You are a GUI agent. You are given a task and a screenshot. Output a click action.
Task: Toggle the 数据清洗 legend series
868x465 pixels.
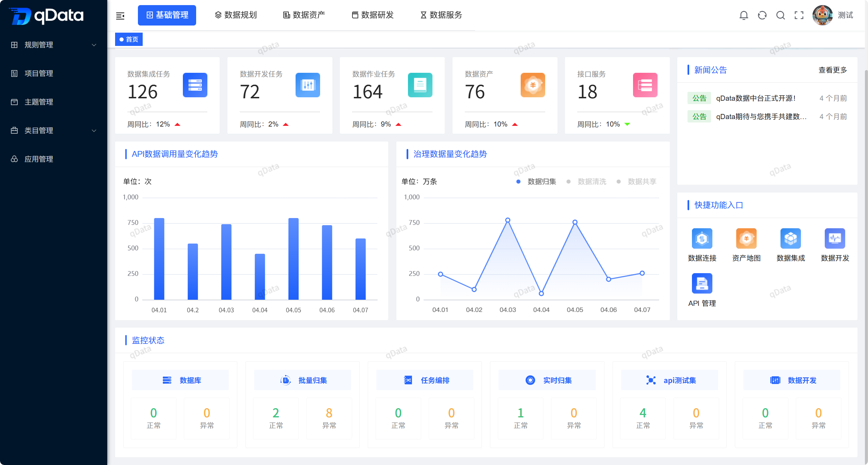(x=586, y=182)
